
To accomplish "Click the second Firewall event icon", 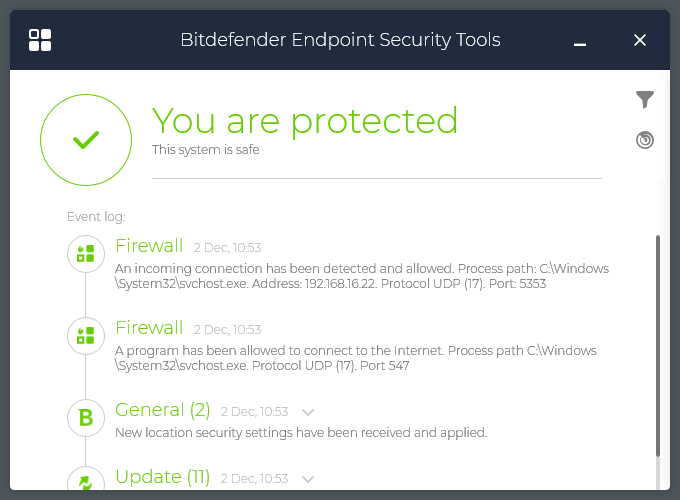I will tap(86, 335).
